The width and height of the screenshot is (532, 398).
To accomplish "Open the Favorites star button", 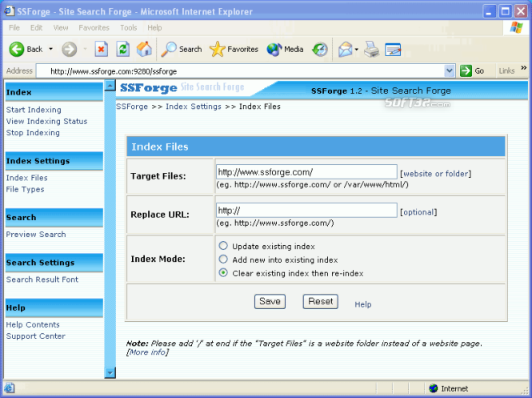I will [x=234, y=49].
